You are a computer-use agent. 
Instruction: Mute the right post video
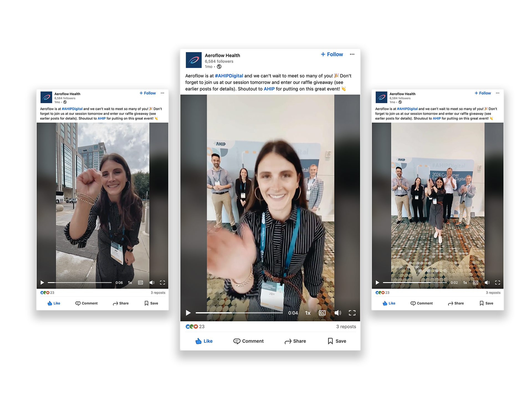coord(487,283)
